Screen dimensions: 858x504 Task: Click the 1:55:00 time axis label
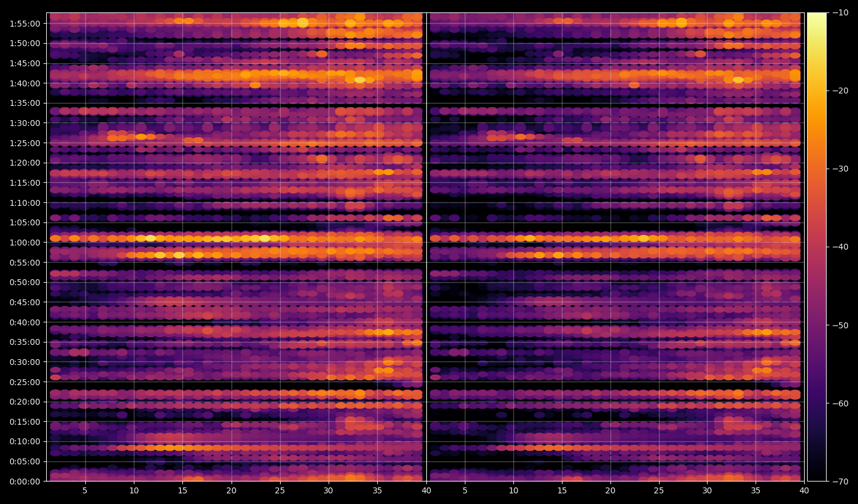tap(25, 24)
